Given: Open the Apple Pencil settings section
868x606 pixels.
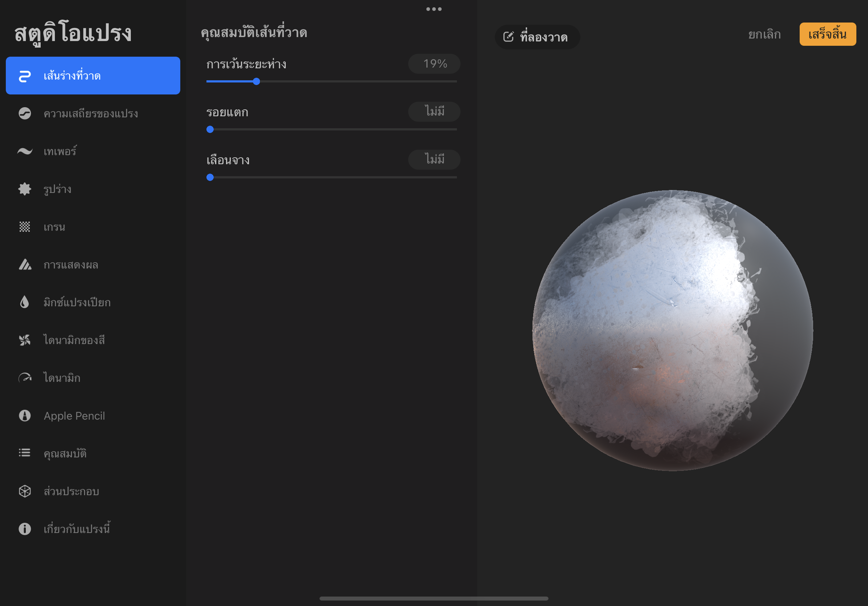Looking at the screenshot, I should coord(74,416).
